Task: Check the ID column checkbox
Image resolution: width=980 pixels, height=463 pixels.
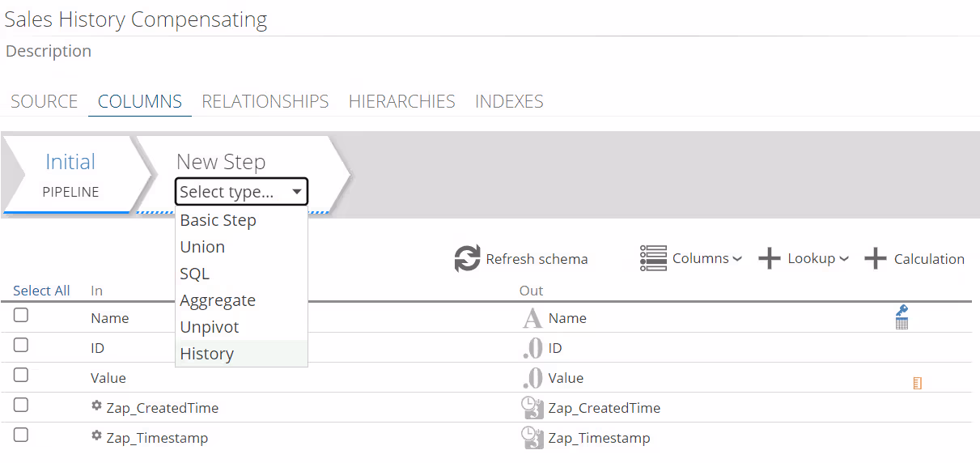Action: click(21, 346)
